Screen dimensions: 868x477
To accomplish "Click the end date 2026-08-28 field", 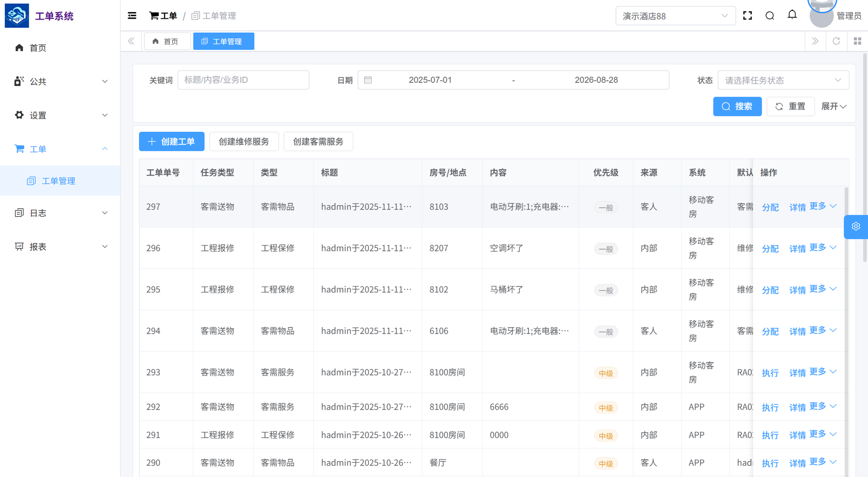I will tap(596, 80).
